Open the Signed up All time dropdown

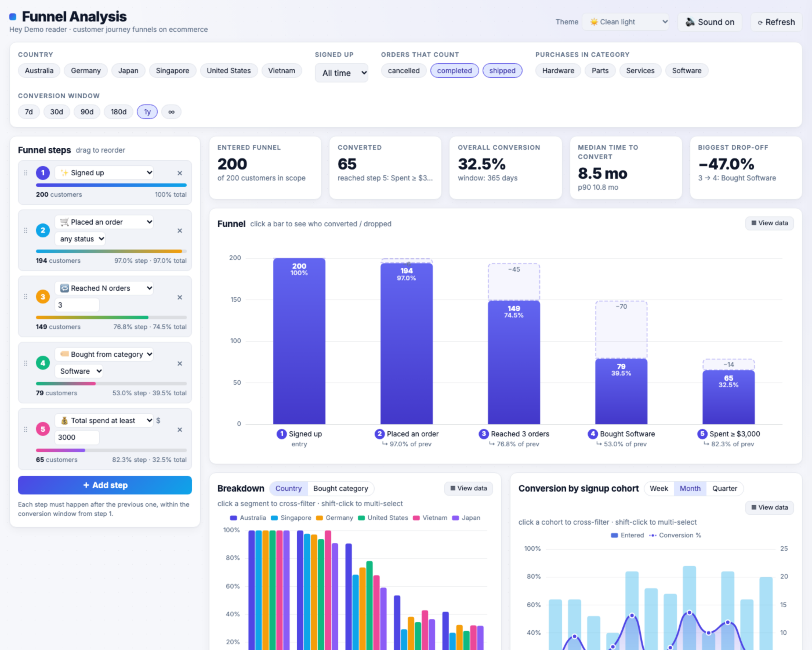coord(342,73)
